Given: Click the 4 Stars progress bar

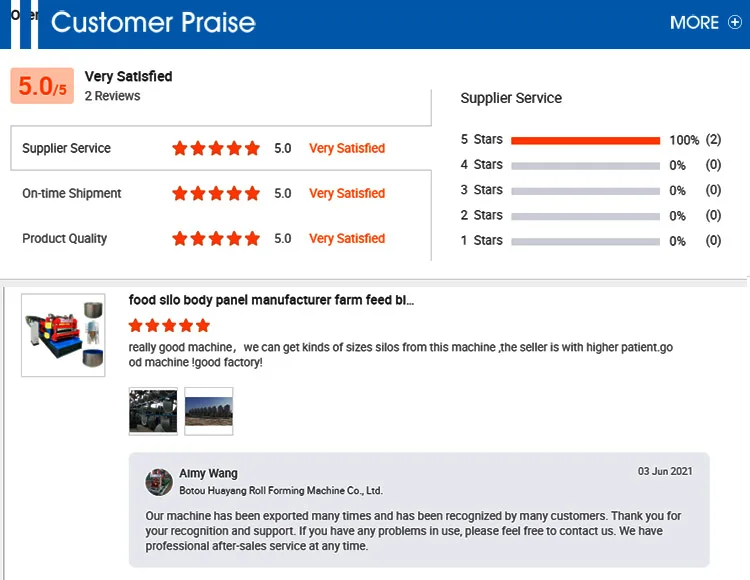Looking at the screenshot, I should (x=585, y=165).
